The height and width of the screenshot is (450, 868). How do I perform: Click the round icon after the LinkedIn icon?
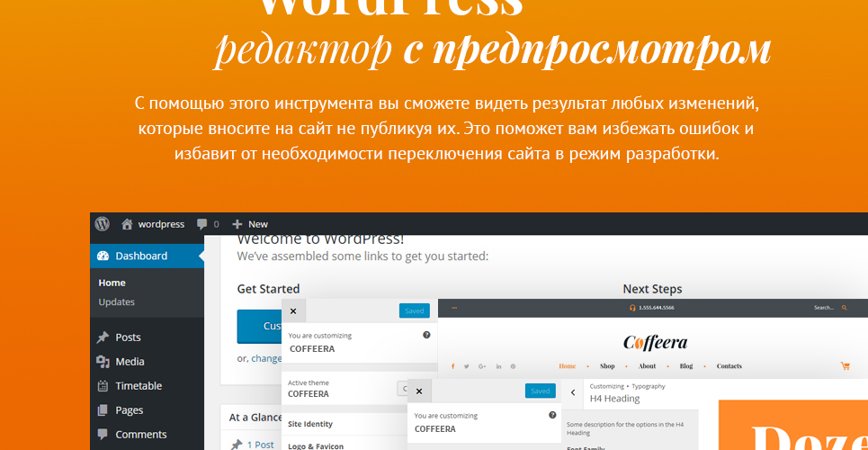click(514, 366)
